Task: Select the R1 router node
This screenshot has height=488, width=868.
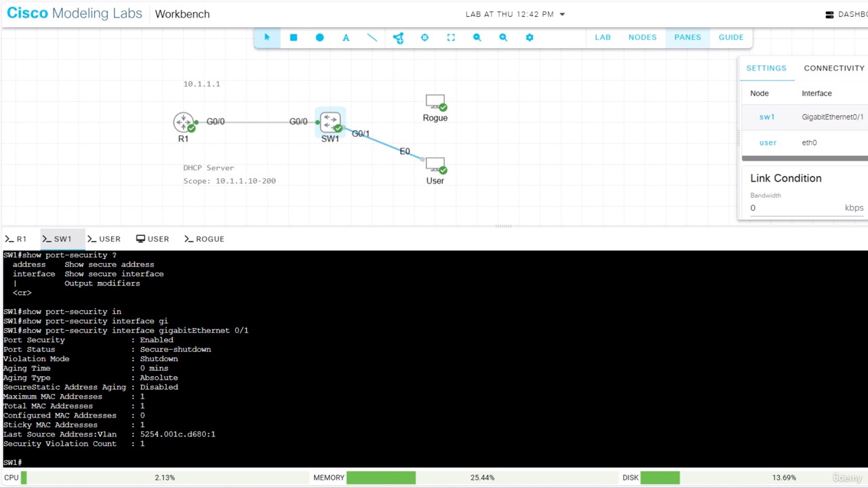Action: point(184,122)
